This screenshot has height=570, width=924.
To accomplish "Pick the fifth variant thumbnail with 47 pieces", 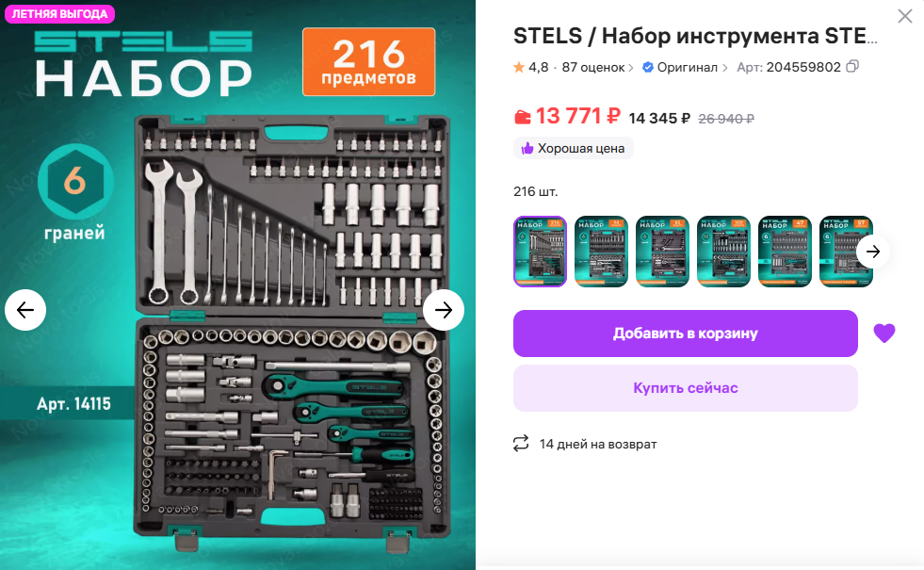I will pyautogui.click(x=785, y=252).
